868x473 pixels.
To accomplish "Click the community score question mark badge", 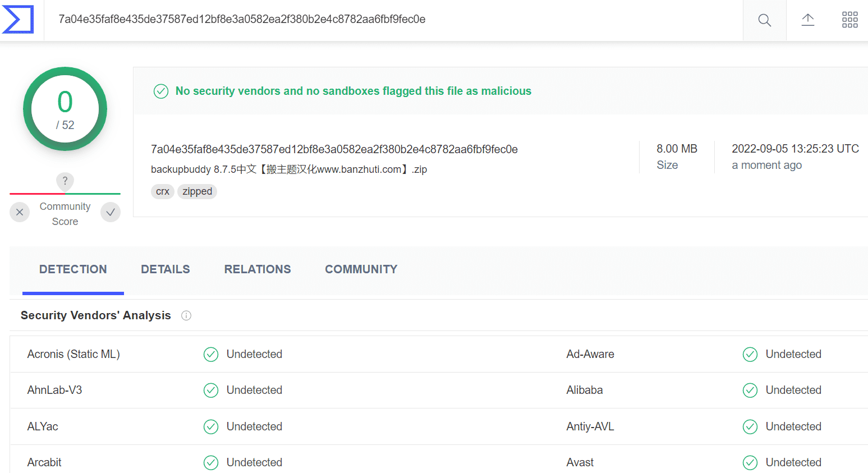I will 65,181.
